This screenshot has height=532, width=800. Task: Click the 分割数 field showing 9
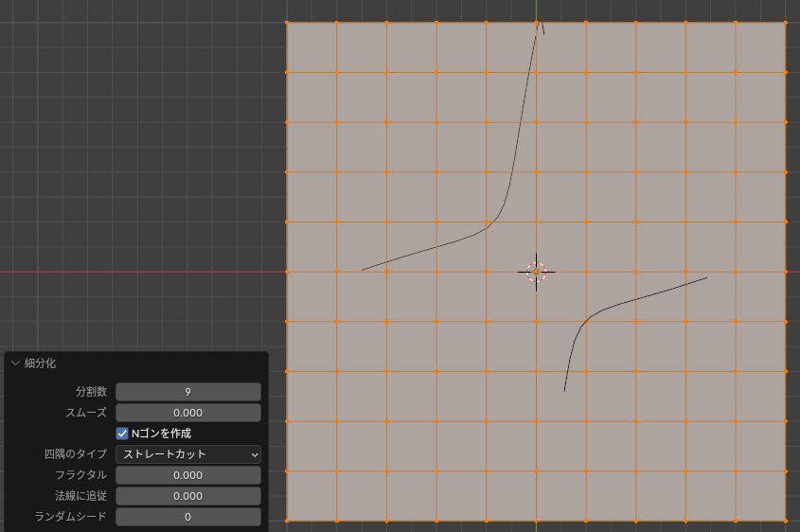(188, 392)
